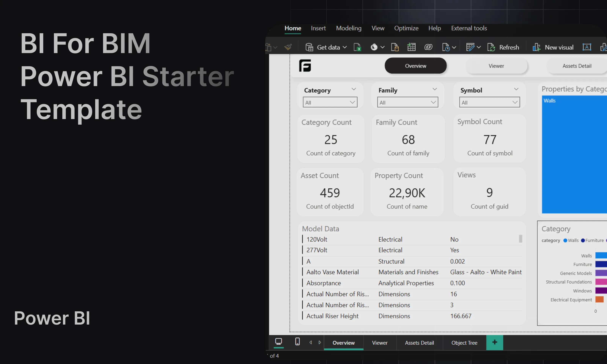
Task: Click the SQL Server source icon
Action: (395, 47)
